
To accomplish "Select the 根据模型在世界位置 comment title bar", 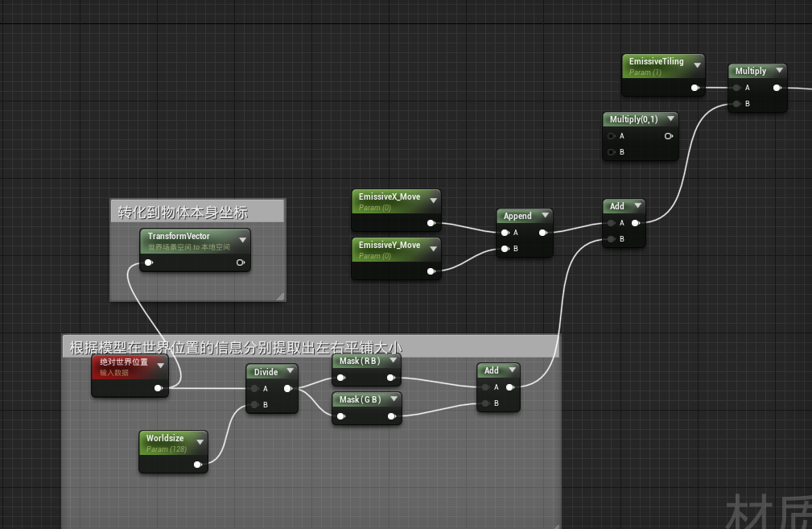I will (x=310, y=348).
